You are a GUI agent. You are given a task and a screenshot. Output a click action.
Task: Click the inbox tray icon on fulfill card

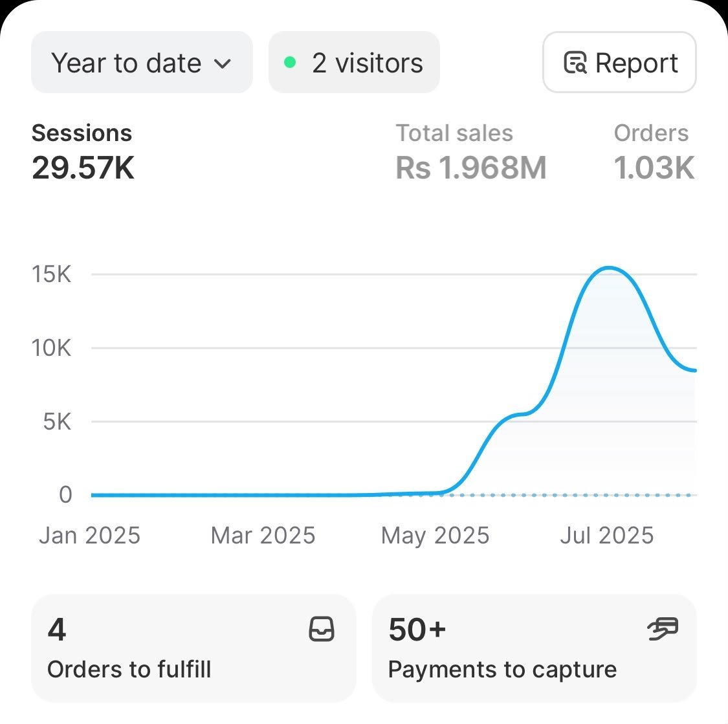pyautogui.click(x=322, y=629)
